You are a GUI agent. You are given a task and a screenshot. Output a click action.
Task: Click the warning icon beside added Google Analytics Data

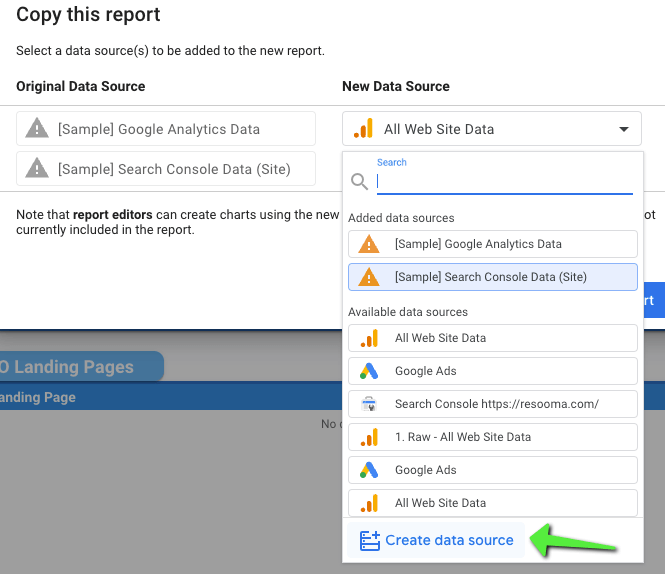coord(369,244)
